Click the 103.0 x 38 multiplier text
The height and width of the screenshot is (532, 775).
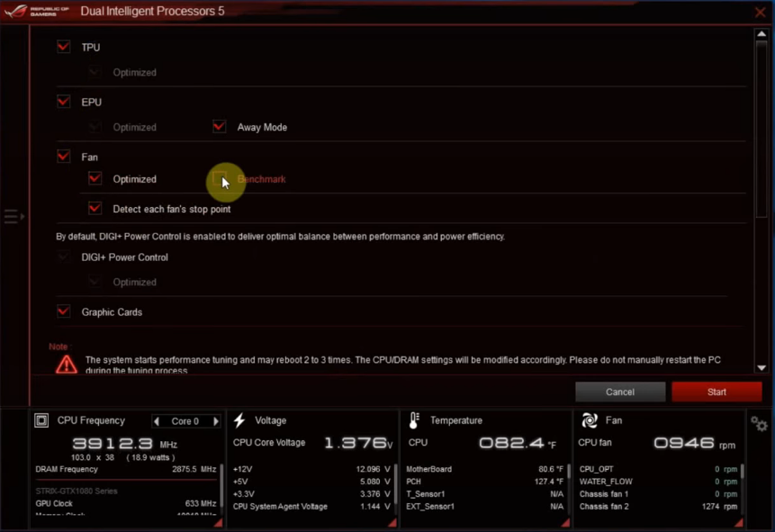[93, 457]
